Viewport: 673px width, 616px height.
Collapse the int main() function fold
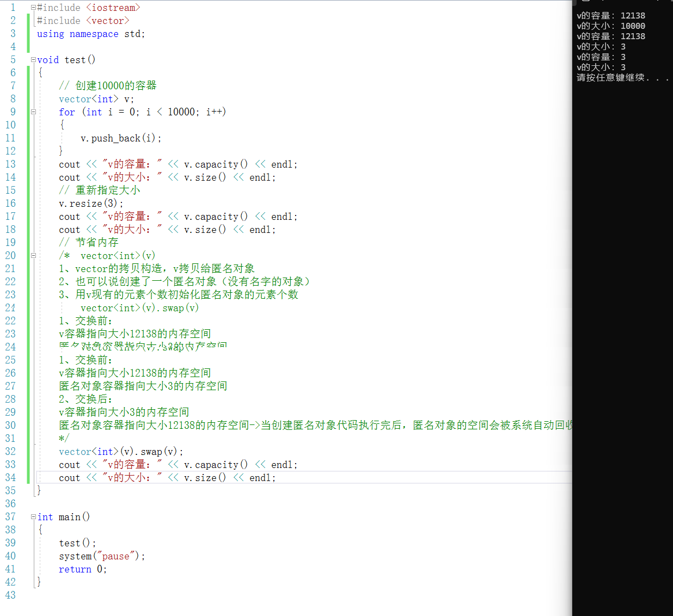tap(33, 517)
